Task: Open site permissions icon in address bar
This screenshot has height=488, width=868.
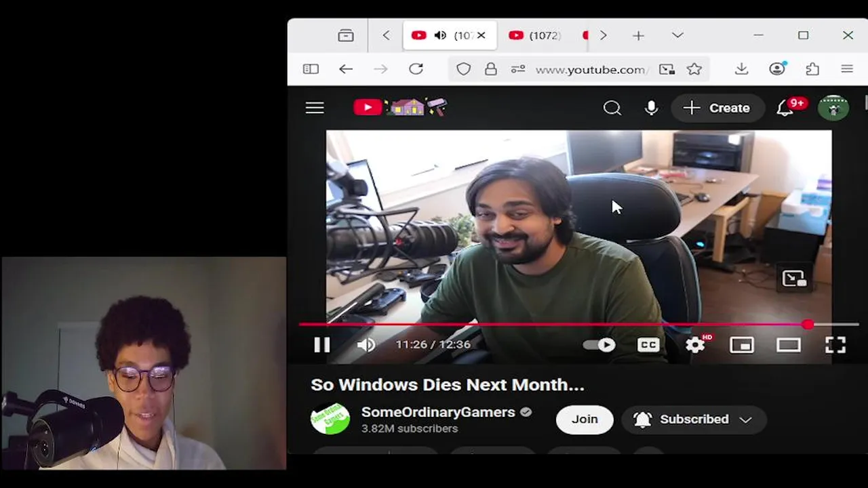Action: 518,69
